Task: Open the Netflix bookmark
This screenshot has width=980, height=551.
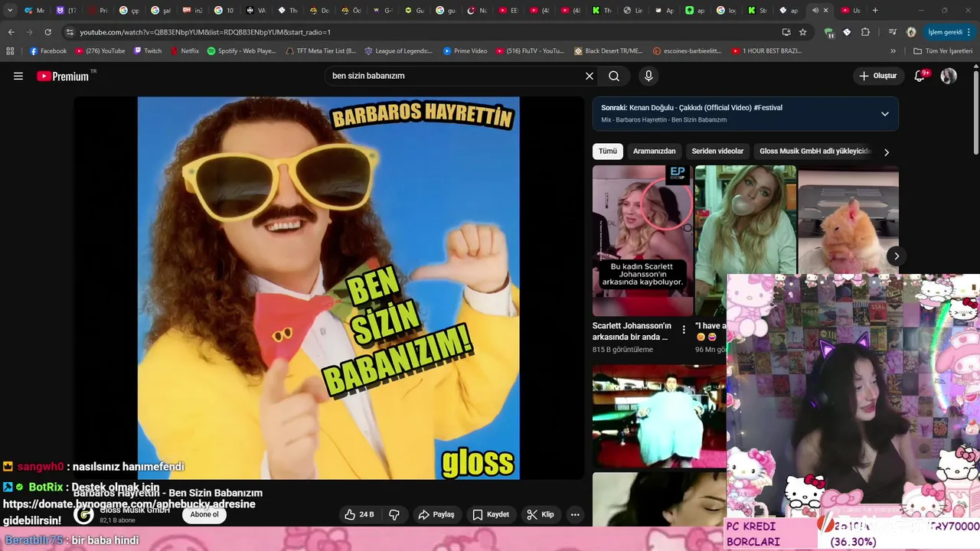Action: [x=185, y=51]
